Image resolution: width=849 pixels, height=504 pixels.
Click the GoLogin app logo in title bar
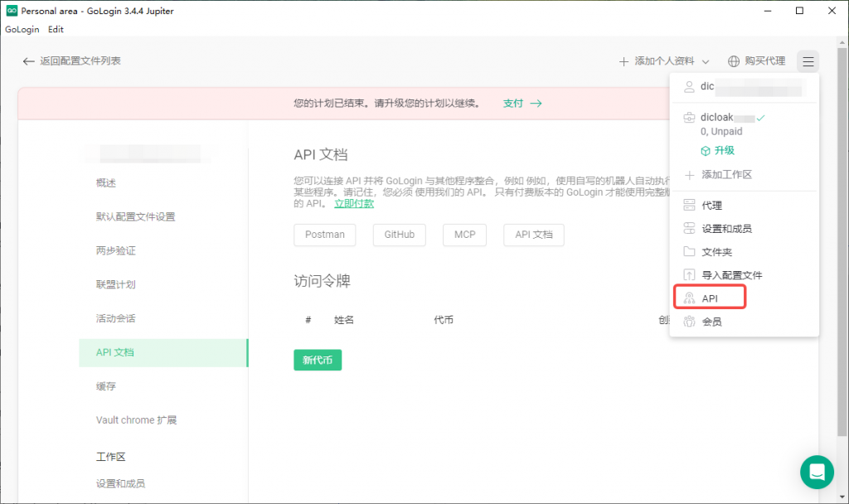[x=12, y=11]
